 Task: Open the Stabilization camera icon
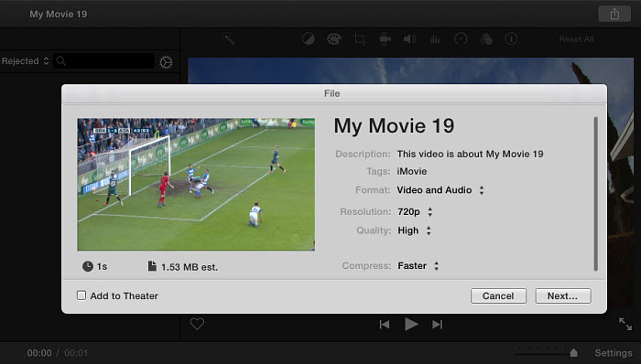pos(385,39)
